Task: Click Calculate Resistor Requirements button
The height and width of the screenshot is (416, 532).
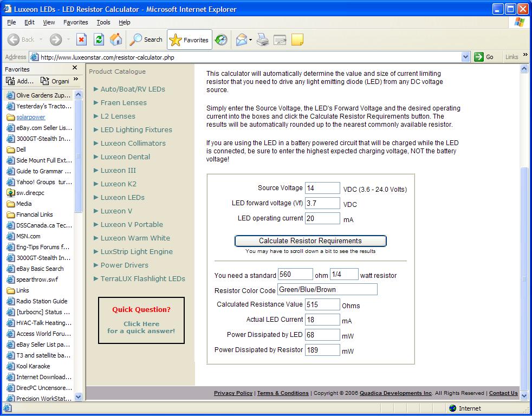Action: coord(310,241)
